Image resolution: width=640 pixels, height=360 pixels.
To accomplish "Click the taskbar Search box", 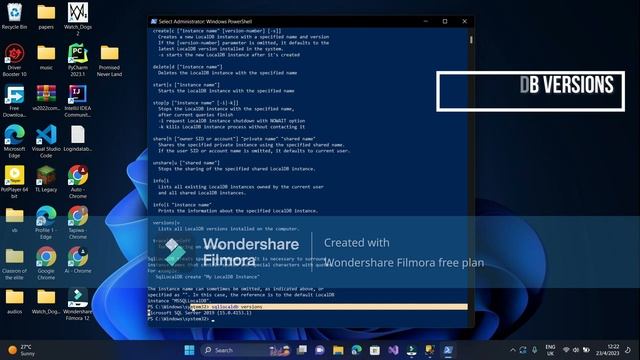I will 245,350.
